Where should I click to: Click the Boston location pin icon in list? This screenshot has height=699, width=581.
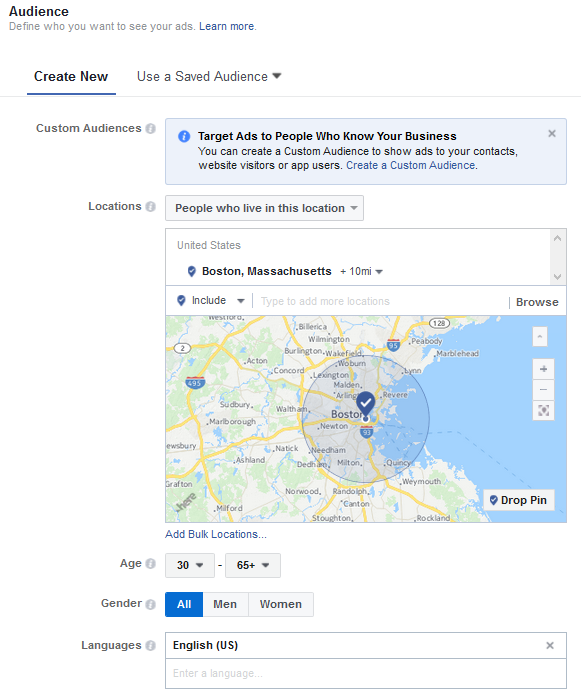192,271
